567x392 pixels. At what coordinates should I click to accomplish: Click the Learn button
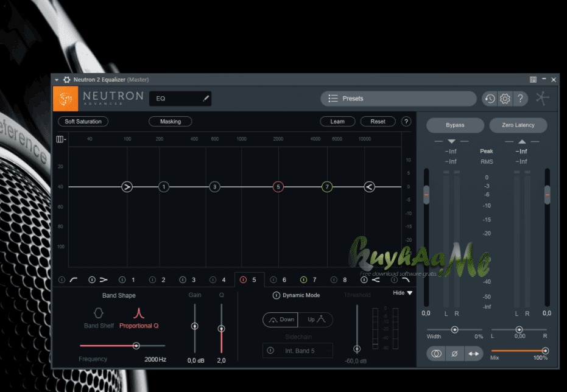tap(337, 121)
